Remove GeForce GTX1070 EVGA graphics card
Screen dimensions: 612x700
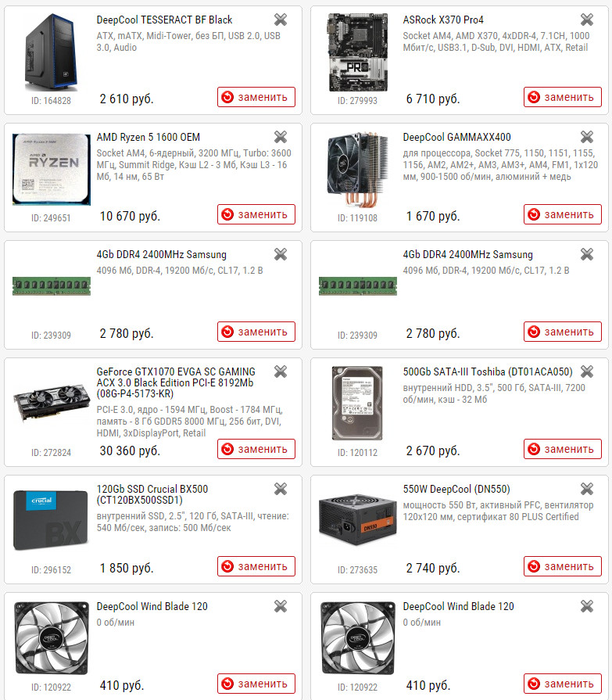tap(281, 372)
